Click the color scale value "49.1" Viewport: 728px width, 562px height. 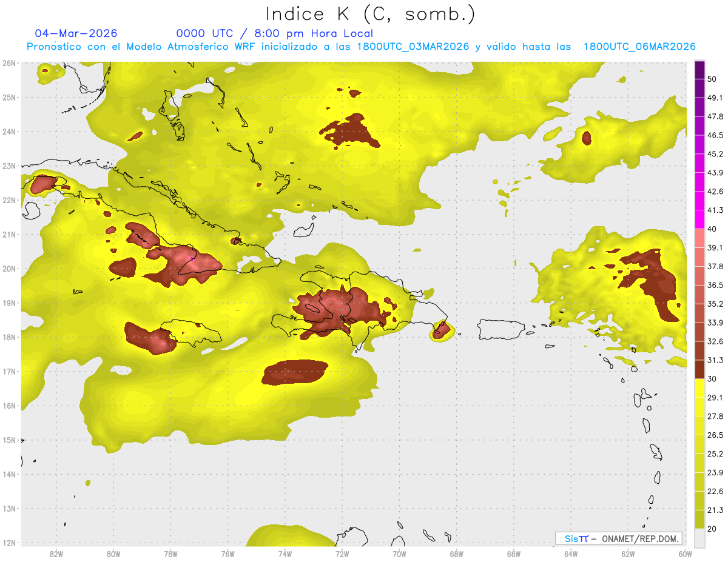pyautogui.click(x=715, y=98)
